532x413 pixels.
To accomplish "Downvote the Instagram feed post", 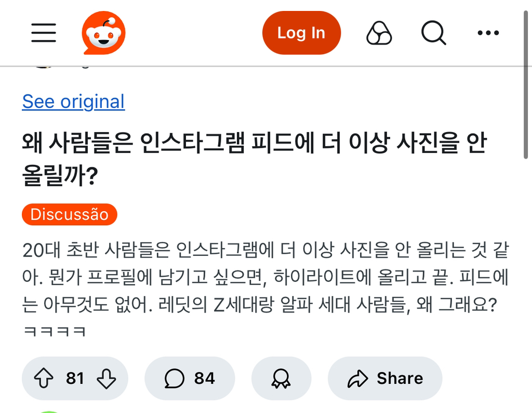I will click(x=107, y=378).
